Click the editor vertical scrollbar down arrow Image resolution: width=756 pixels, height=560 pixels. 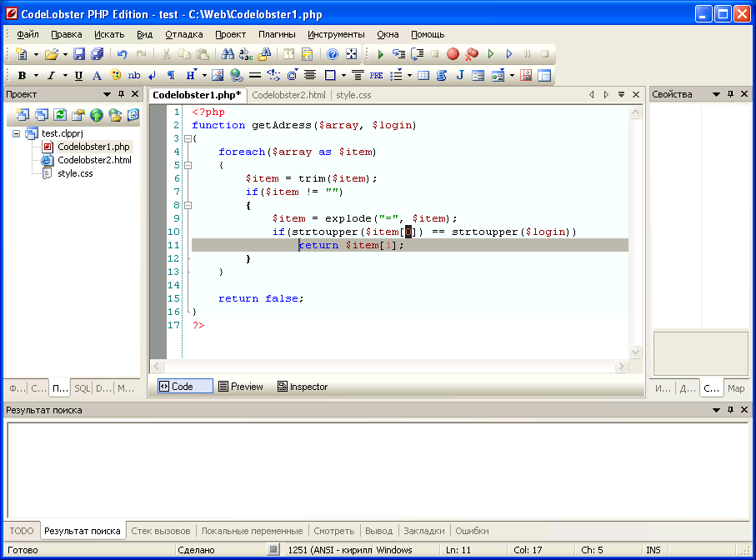point(635,352)
